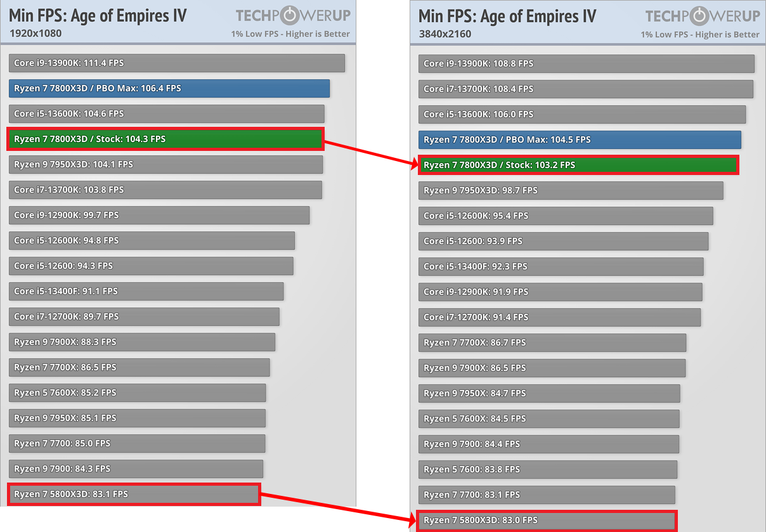Click the 1920x1080 resolution label

tap(36, 34)
